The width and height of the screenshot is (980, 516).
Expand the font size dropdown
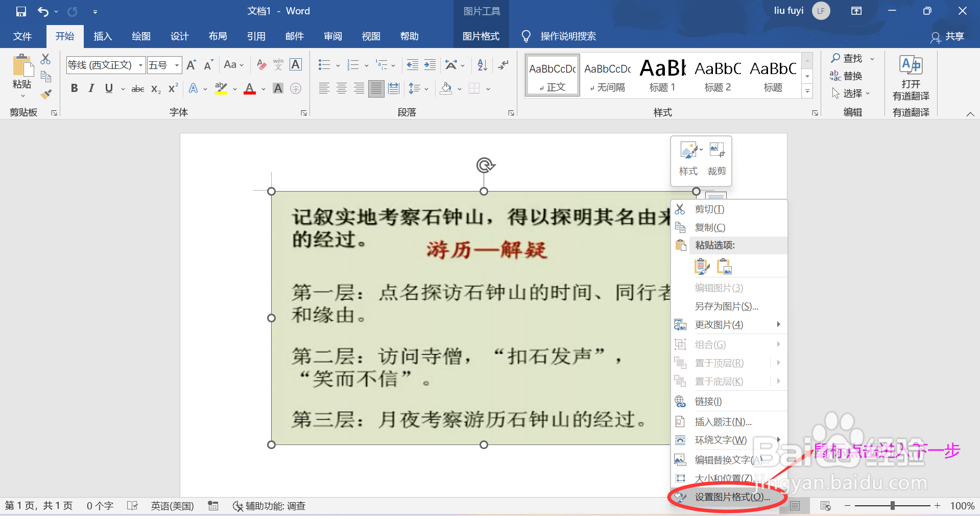[176, 65]
